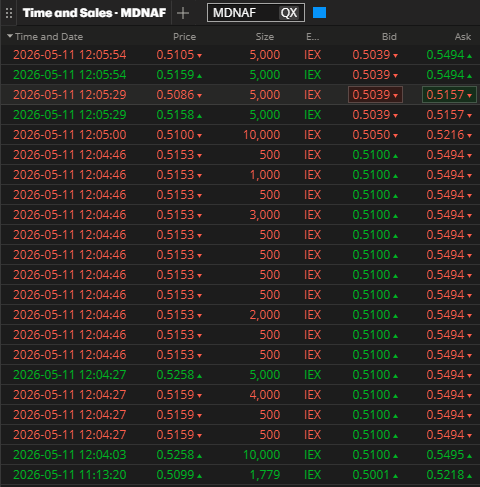The image size is (480, 487).
Task: Select size 4,000 at 12:04:27
Action: (x=265, y=395)
